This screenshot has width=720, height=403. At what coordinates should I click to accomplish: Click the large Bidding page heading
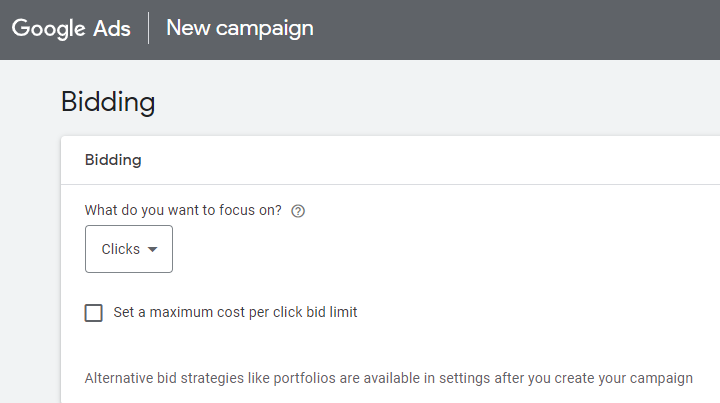108,102
